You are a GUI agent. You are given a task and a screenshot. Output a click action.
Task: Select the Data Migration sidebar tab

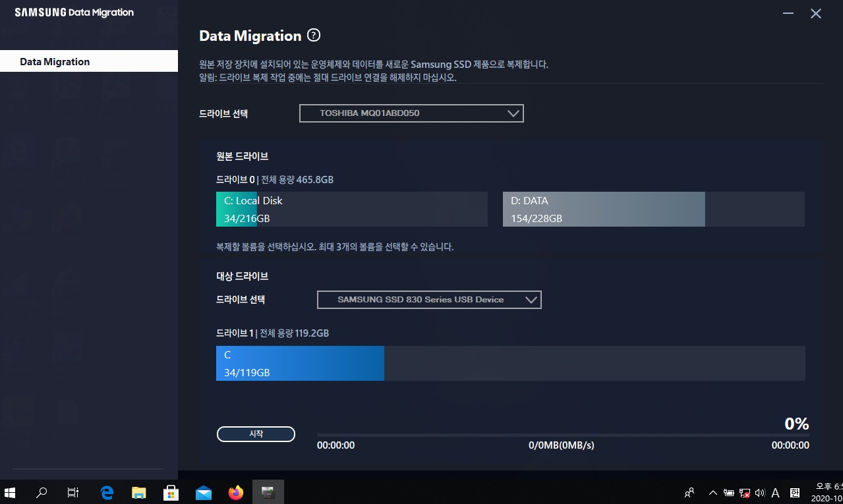[89, 61]
